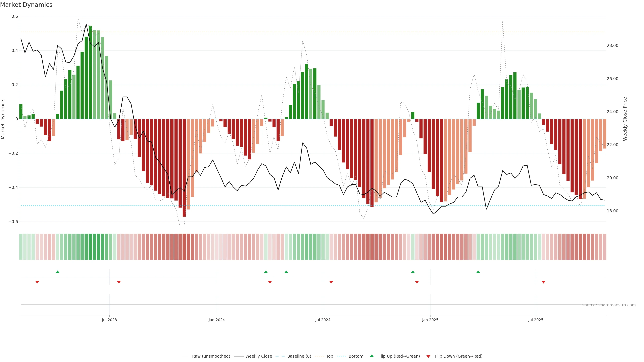The height and width of the screenshot is (362, 644).
Task: Toggle the Top threshold legend entry
Action: point(330,356)
